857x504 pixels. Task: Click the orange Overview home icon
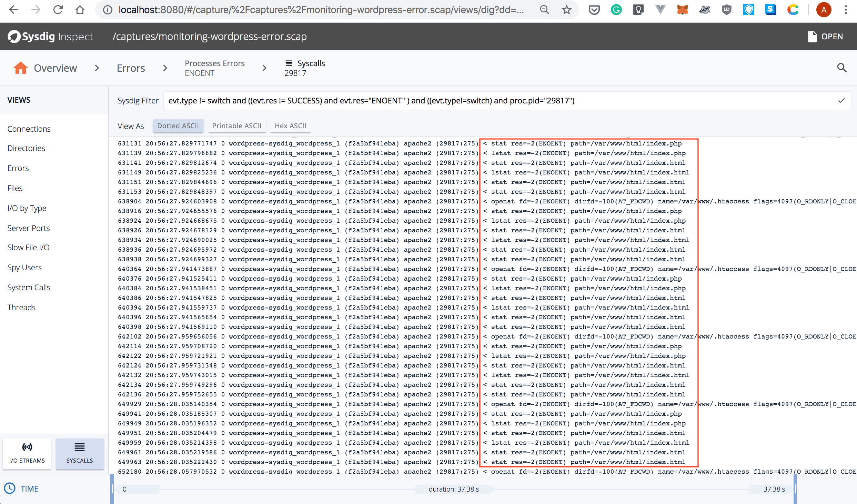coord(20,68)
